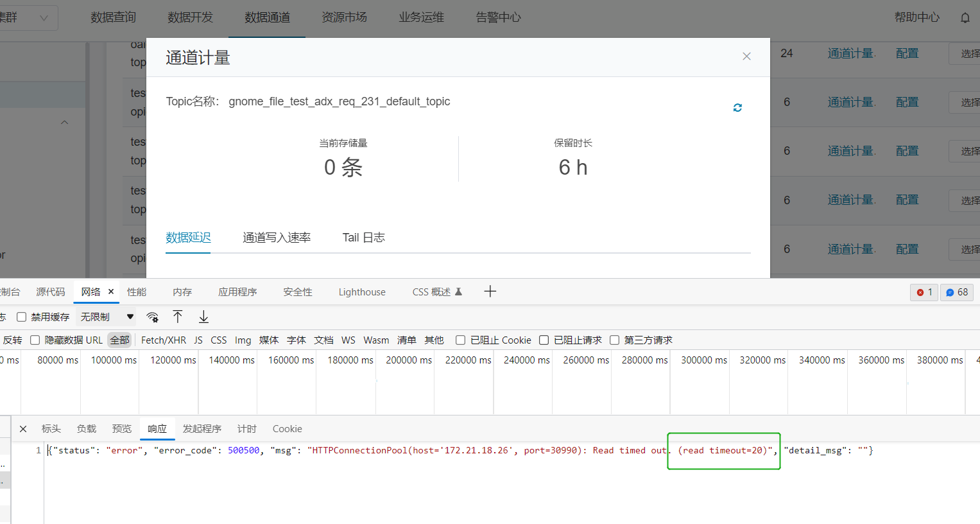Open the 预览 request tab
Image resolution: width=980 pixels, height=524 pixels.
pos(122,429)
